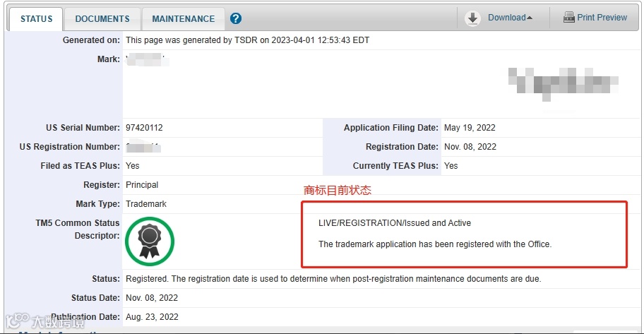Click the US Registration Number label
The height and width of the screenshot is (334, 644).
pyautogui.click(x=70, y=147)
